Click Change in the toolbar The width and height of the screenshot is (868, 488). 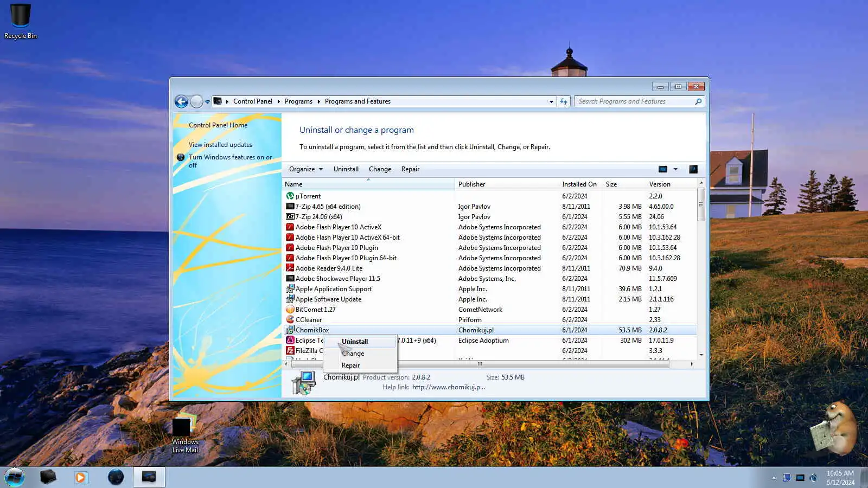[380, 169]
